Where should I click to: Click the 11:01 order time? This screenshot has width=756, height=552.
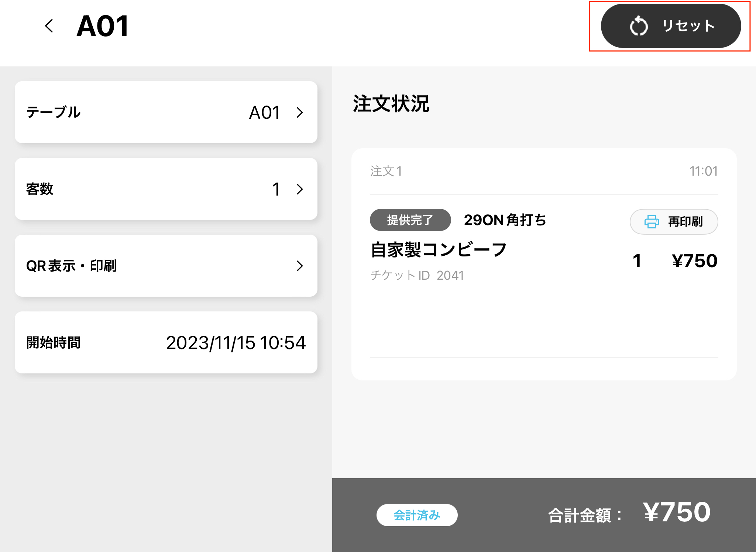pyautogui.click(x=703, y=171)
